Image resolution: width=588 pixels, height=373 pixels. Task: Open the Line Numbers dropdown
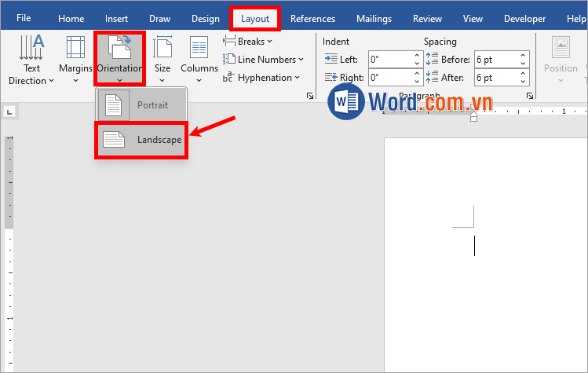pos(261,59)
